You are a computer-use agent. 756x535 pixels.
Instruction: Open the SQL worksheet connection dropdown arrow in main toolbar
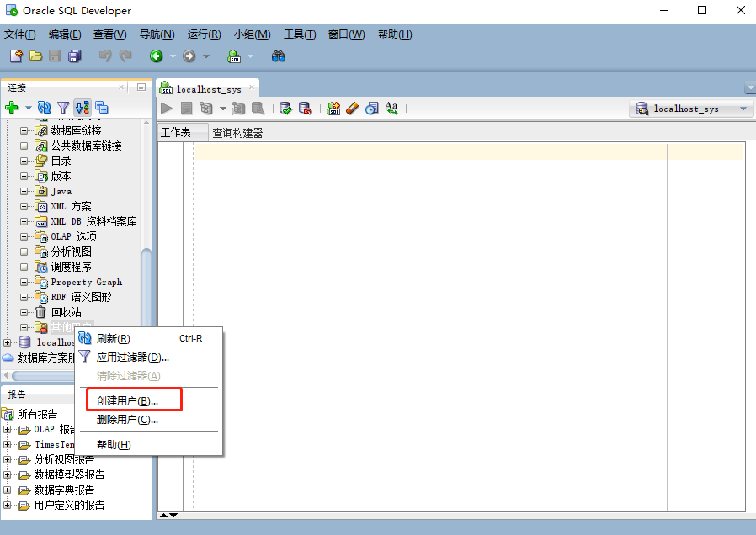250,56
